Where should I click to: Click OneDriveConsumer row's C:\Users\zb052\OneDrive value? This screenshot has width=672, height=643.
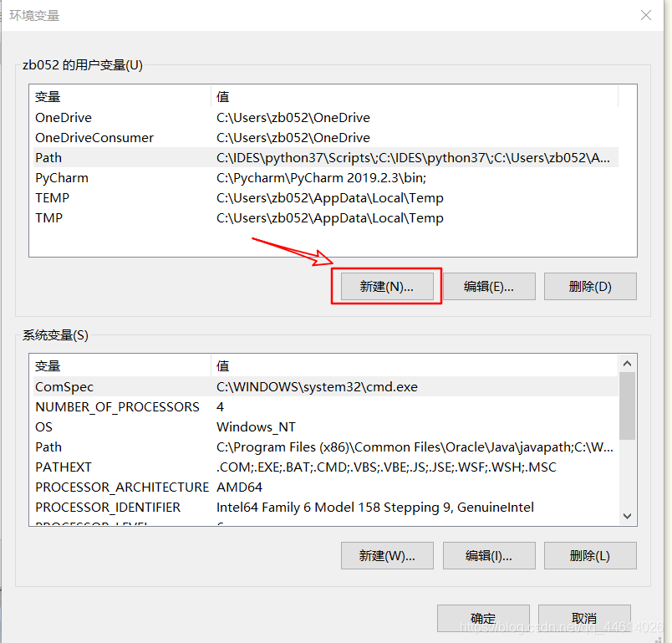pos(293,138)
